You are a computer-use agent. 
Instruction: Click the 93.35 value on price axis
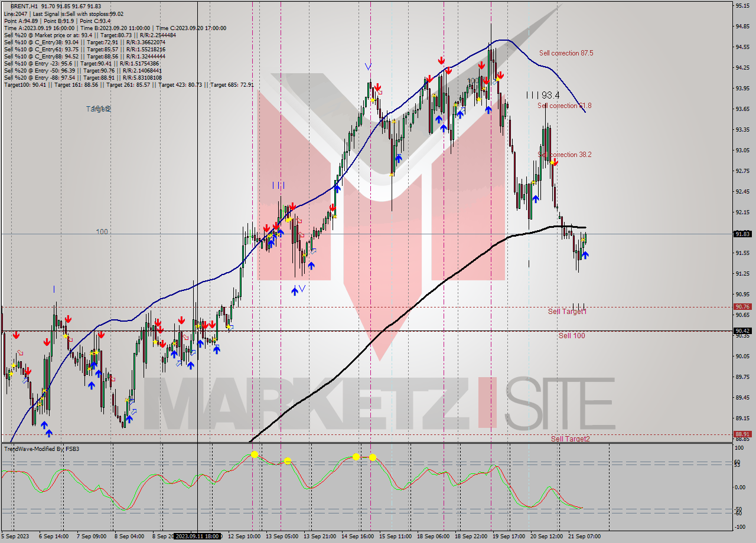click(x=742, y=129)
